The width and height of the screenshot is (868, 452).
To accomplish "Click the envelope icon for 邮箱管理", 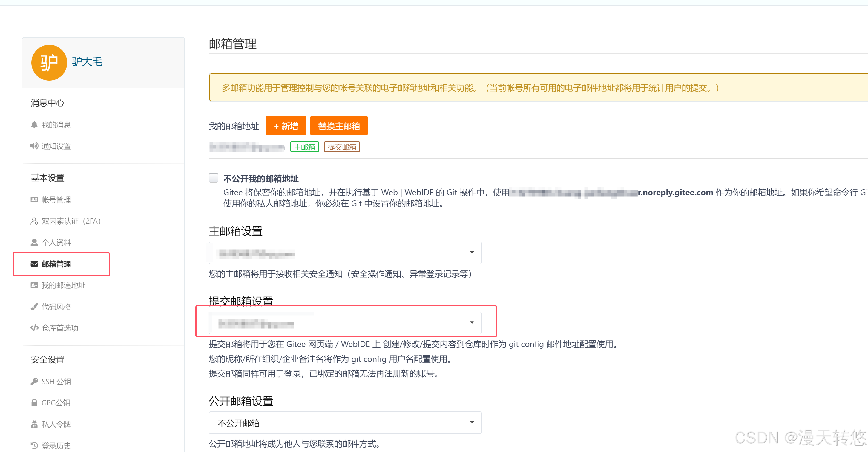I will pos(34,264).
